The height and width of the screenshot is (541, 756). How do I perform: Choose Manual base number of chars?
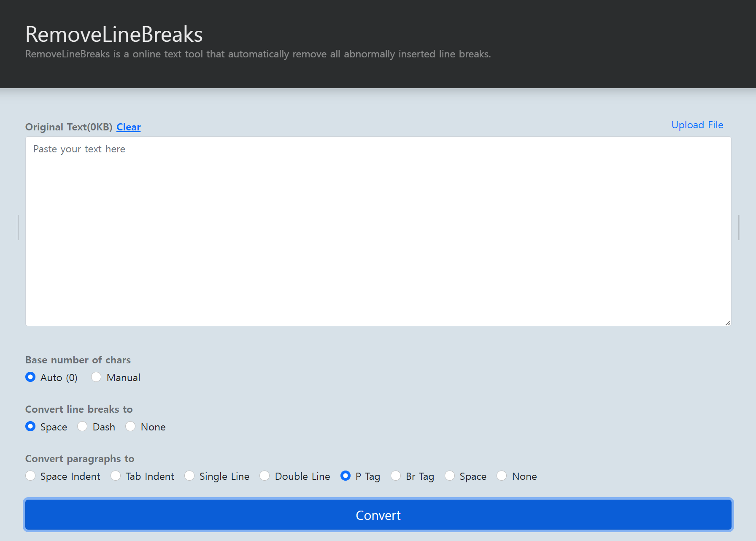(x=96, y=377)
